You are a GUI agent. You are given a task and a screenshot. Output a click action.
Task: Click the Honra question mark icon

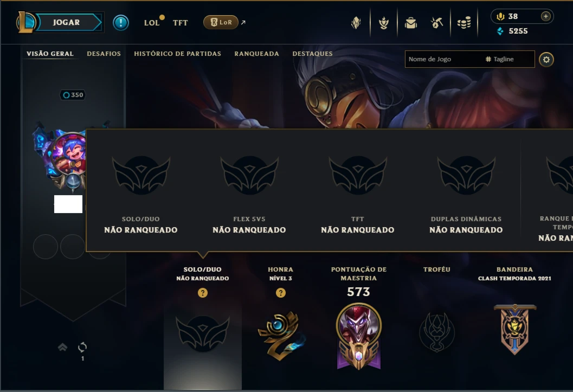[x=281, y=293]
